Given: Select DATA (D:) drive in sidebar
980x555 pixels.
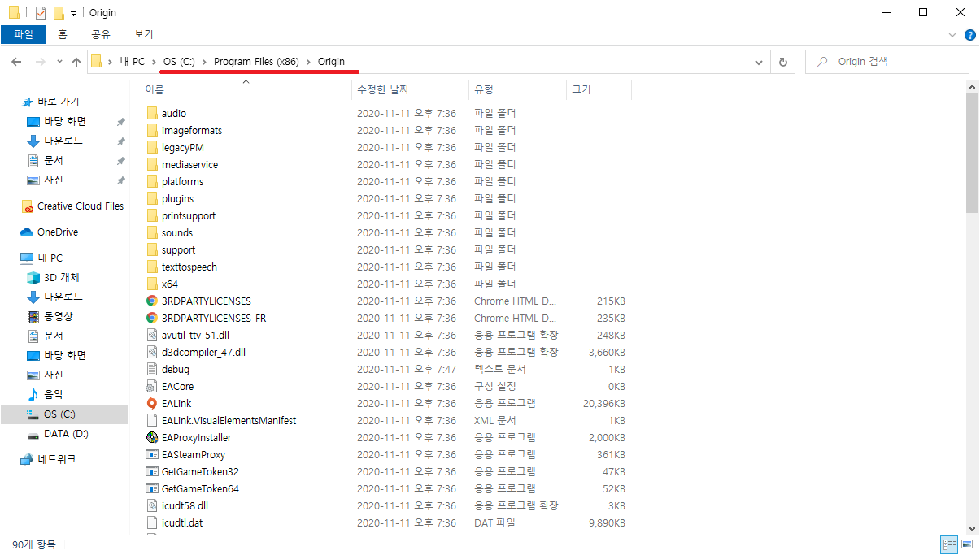Looking at the screenshot, I should [x=66, y=433].
